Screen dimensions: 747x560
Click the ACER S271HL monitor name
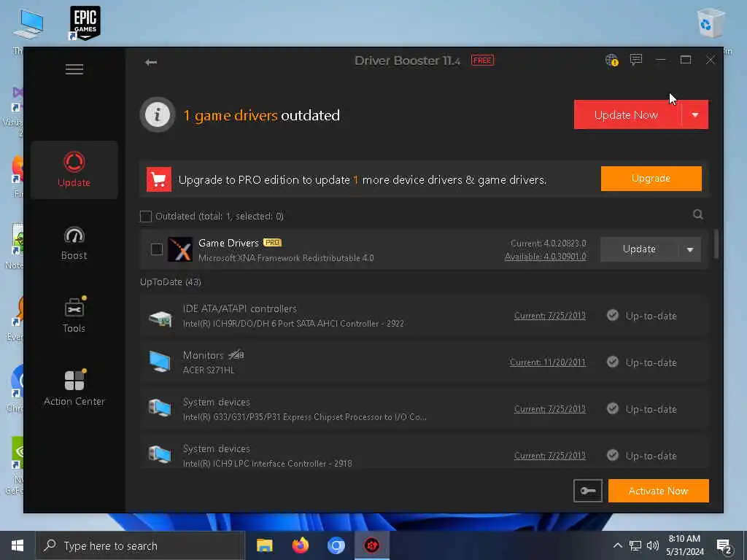pyautogui.click(x=209, y=370)
